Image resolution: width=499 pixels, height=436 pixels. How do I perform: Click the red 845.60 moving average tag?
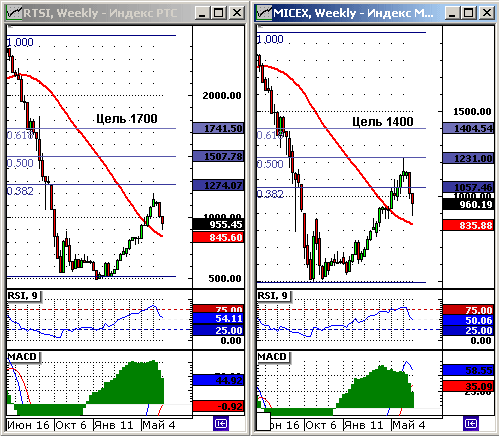[218, 237]
